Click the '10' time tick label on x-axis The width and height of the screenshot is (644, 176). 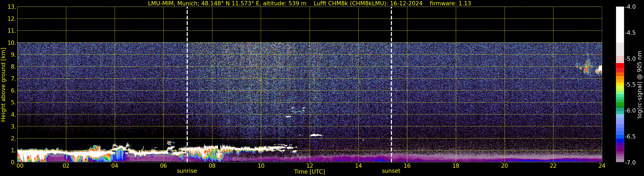(261, 166)
